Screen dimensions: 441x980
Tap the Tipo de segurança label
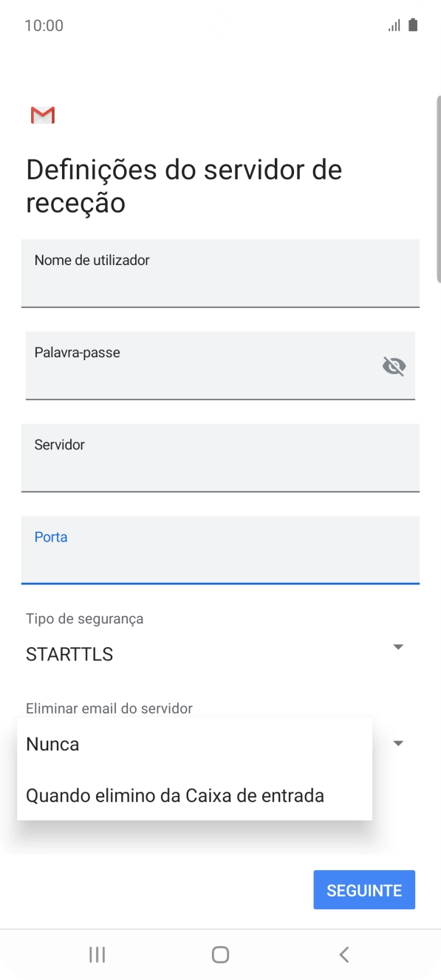pyautogui.click(x=84, y=618)
